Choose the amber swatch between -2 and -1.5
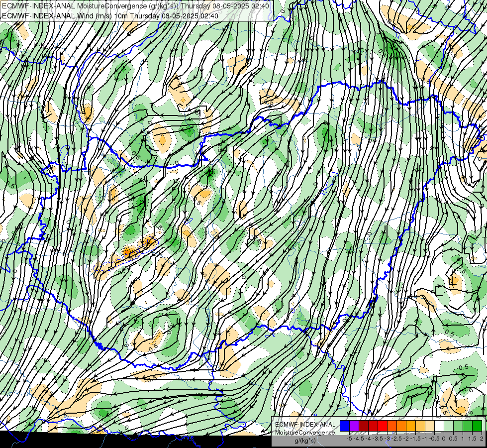 411,426
